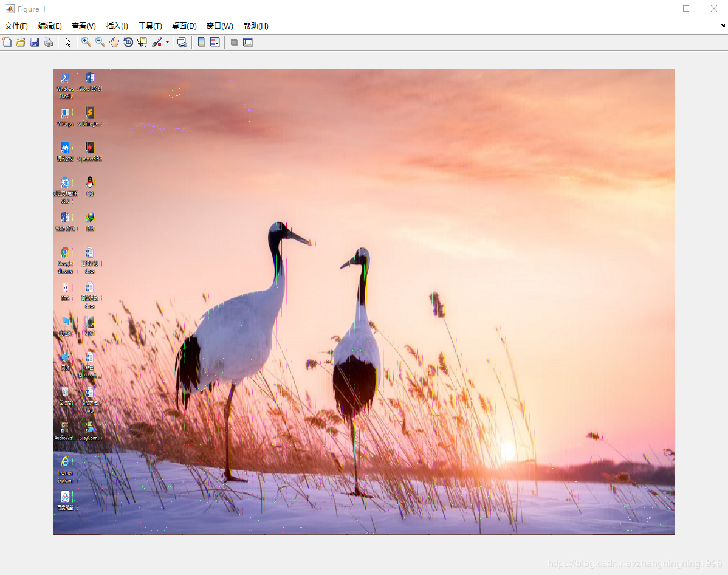Click the MATLAB icon in the title bar

click(x=9, y=9)
